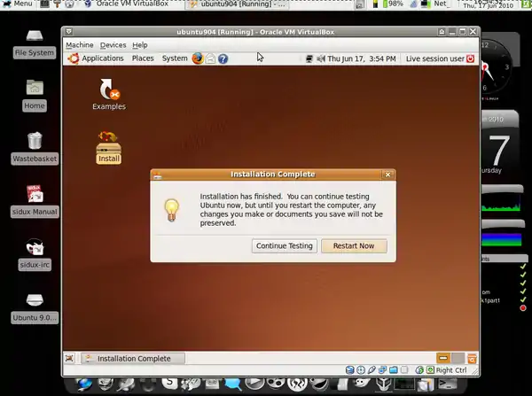Click the network connection icon in Ubuntu panel
This screenshot has height=396, width=532.
pos(309,58)
